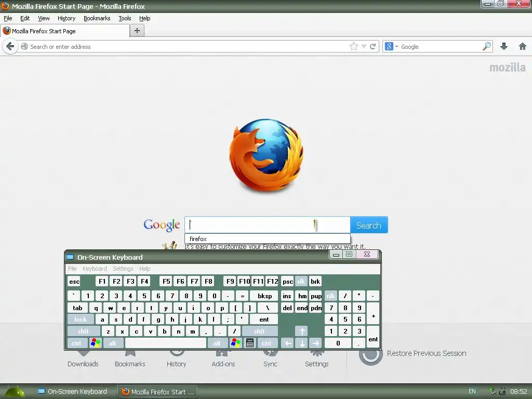Viewport: 532px width, 399px height.
Task: Open the History menu in Firefox
Action: tap(66, 18)
